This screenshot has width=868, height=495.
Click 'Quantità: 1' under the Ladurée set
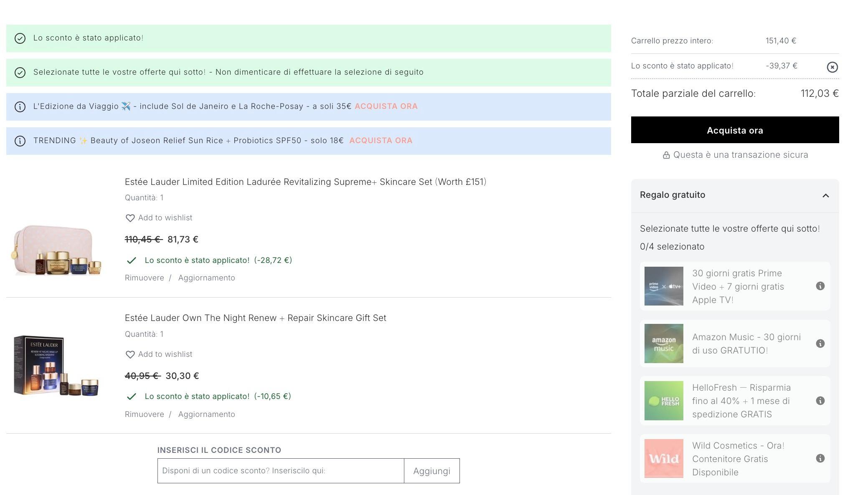coord(144,198)
